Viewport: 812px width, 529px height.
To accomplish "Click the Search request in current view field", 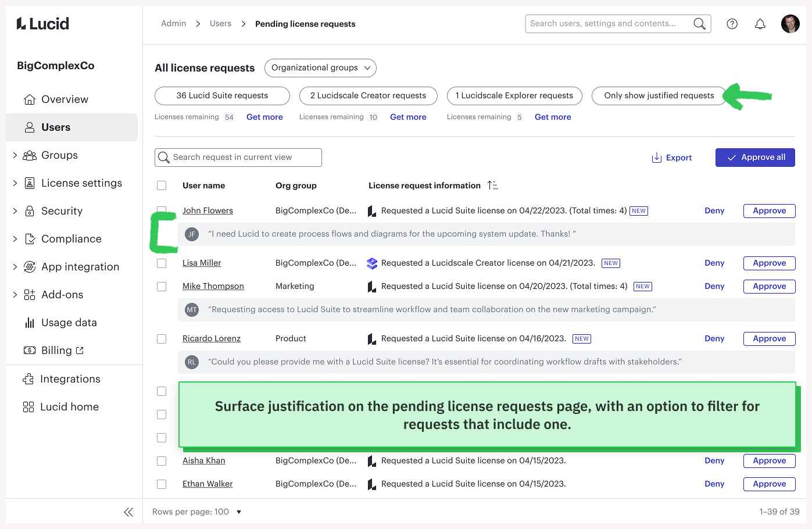I will tap(238, 158).
